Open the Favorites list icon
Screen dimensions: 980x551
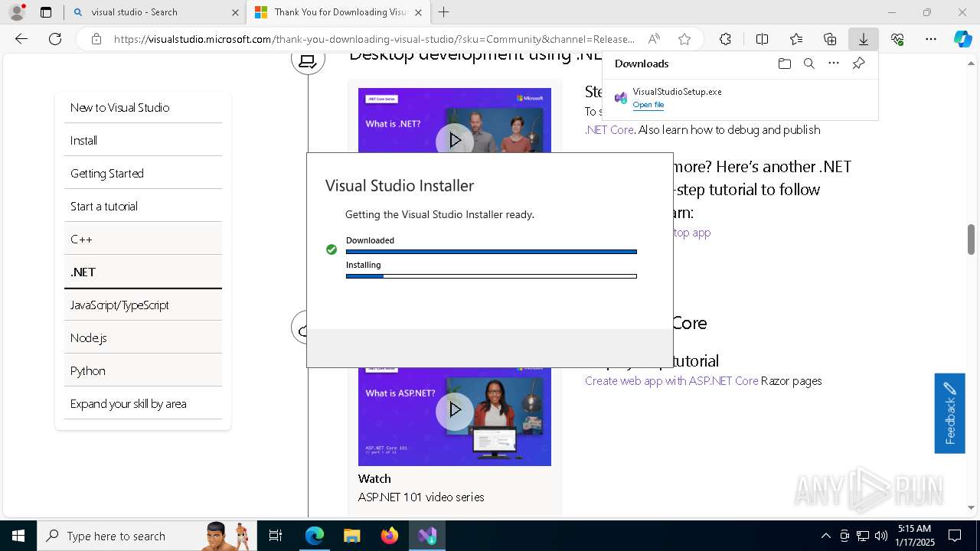pos(796,39)
